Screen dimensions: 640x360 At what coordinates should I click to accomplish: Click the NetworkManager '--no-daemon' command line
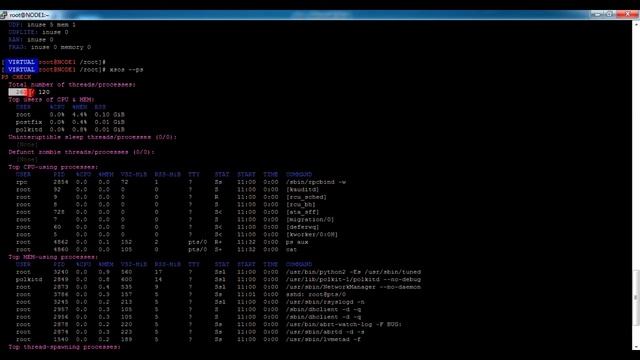[x=353, y=287]
